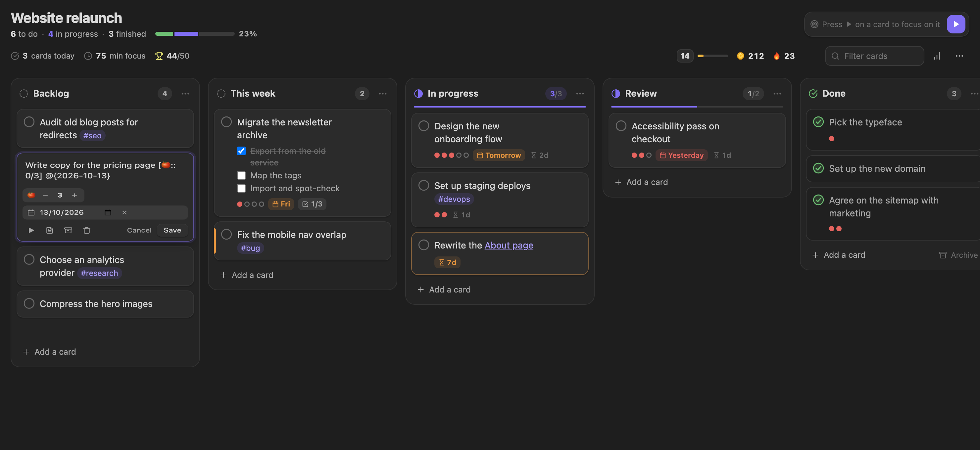980x450 pixels.
Task: Check the Map the tags subtask
Action: pyautogui.click(x=241, y=175)
